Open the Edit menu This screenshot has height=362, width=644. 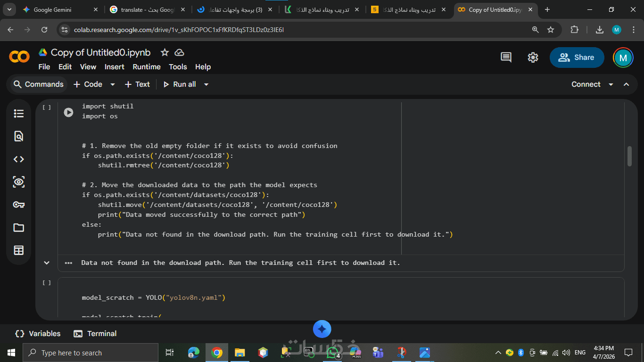tap(65, 67)
